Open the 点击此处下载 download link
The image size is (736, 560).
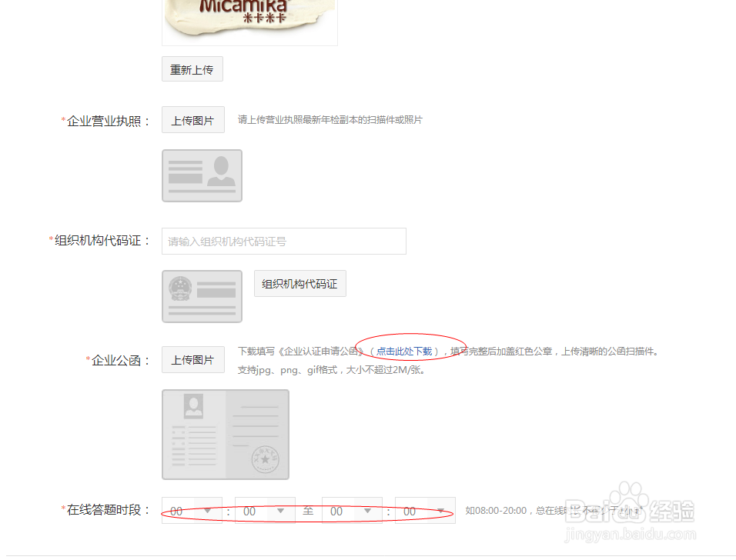(404, 352)
